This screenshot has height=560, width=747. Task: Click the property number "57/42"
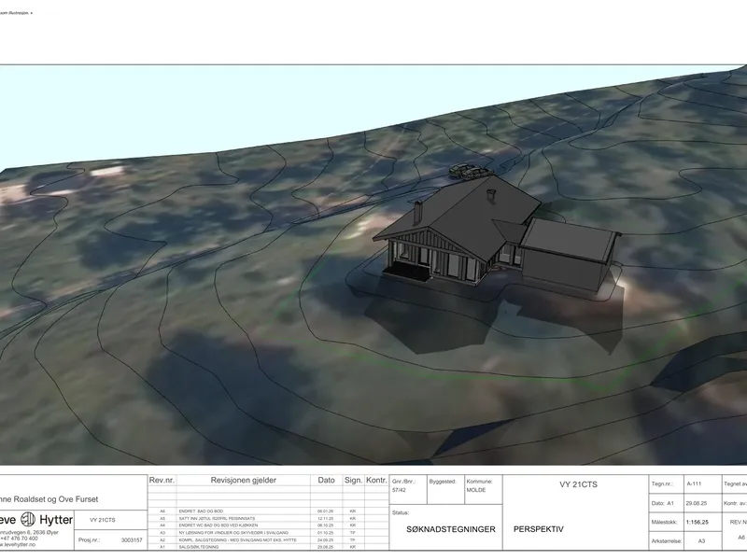coord(399,490)
